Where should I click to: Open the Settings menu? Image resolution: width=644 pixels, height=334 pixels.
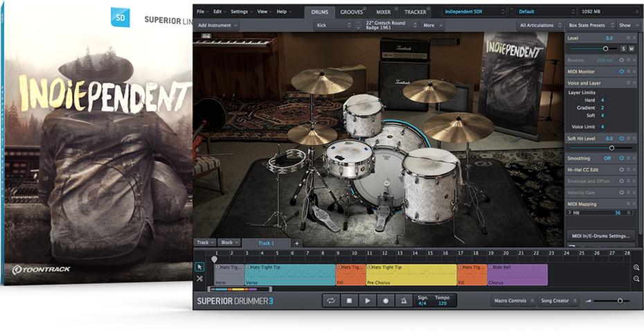(241, 12)
